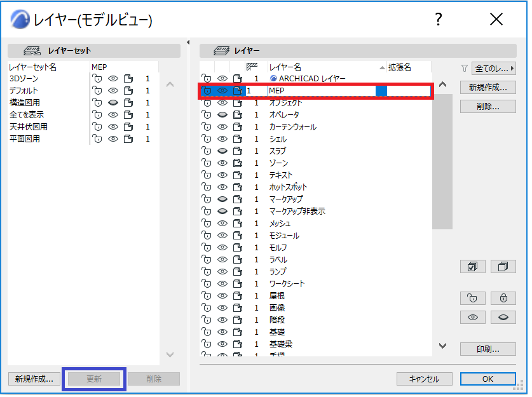Toggle visibility eye of オペレータ layer
Viewport: 532px width, 397px height.
(224, 116)
